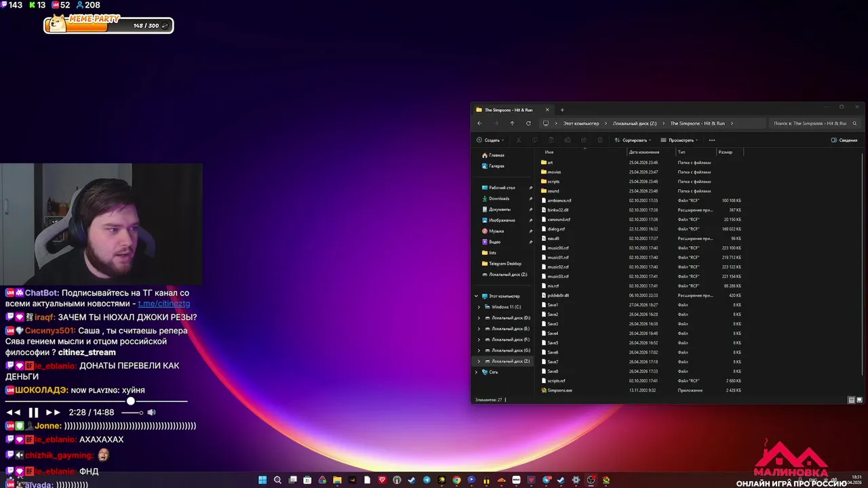
Task: Refresh the current Explorer folder
Action: [x=528, y=123]
